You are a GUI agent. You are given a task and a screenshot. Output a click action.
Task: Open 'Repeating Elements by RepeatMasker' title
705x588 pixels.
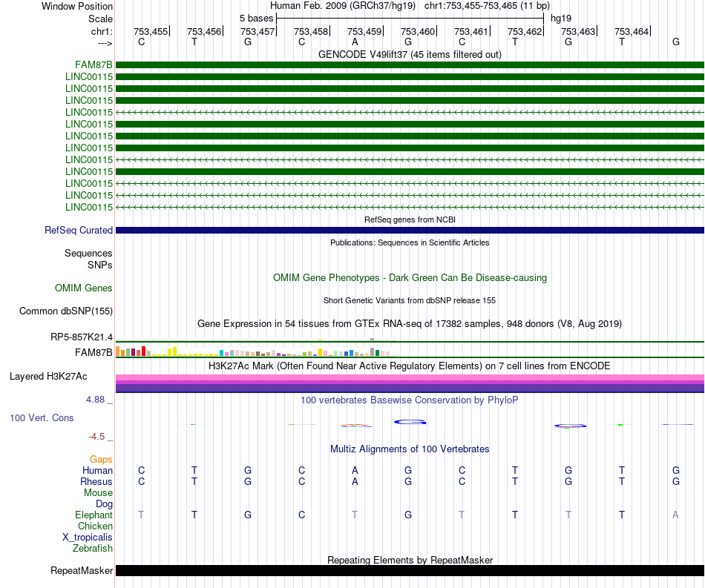410,560
